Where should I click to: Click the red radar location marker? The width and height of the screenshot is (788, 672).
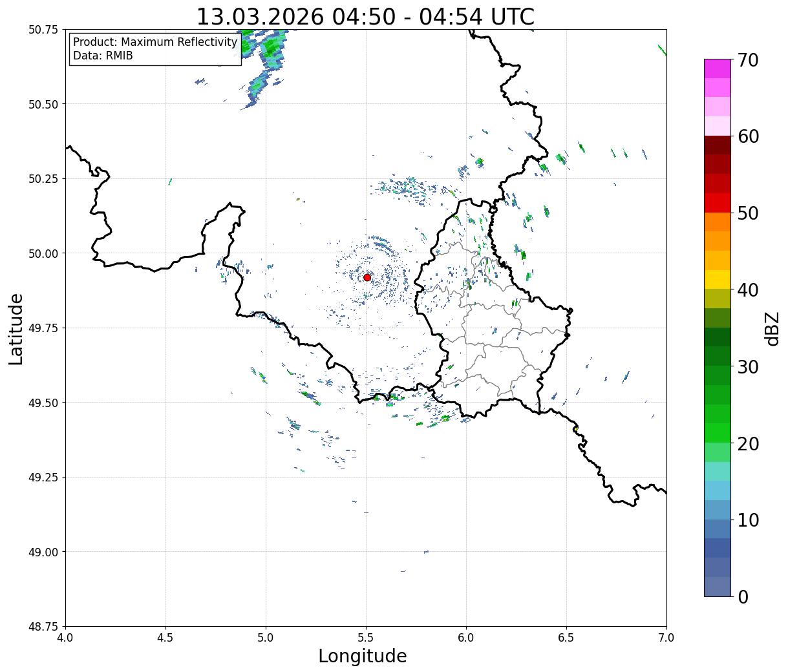click(367, 277)
